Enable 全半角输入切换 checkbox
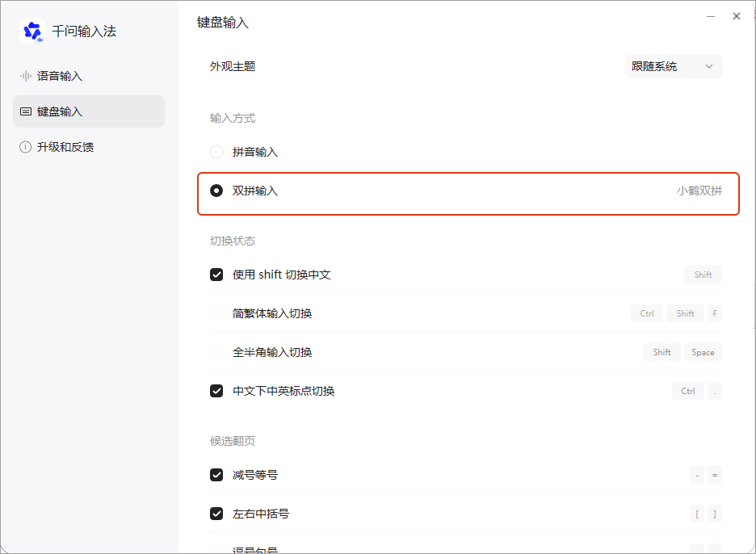Viewport: 756px width, 554px height. pos(216,352)
